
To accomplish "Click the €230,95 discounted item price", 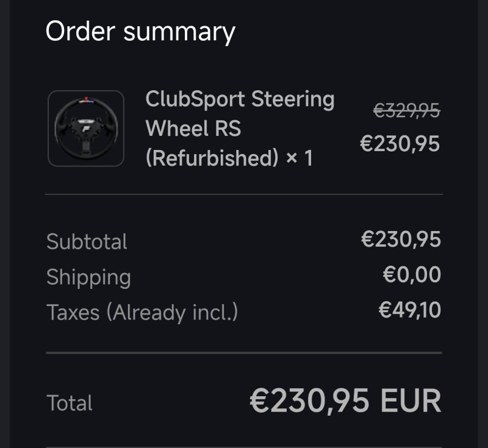I will pos(400,144).
